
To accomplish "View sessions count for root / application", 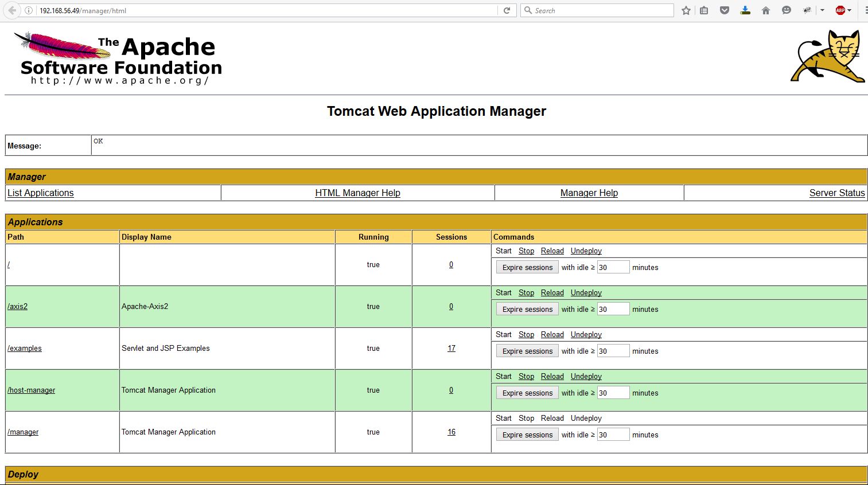I will pos(451,265).
